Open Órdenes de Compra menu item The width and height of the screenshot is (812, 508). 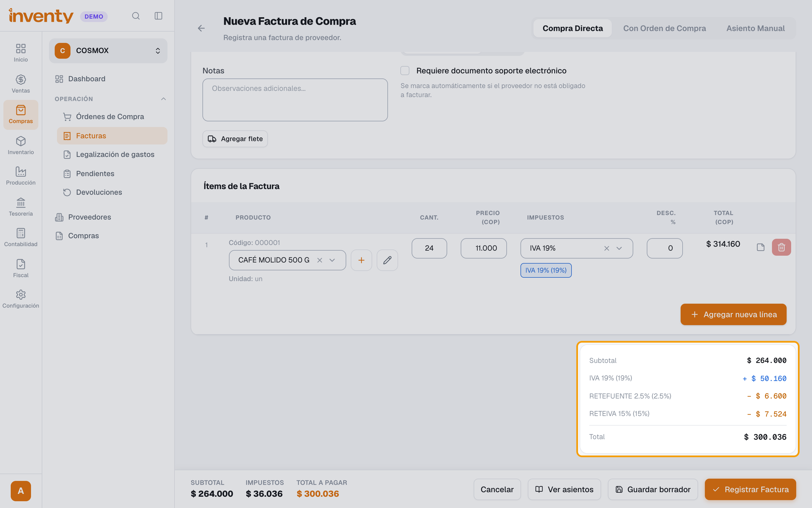pyautogui.click(x=112, y=117)
